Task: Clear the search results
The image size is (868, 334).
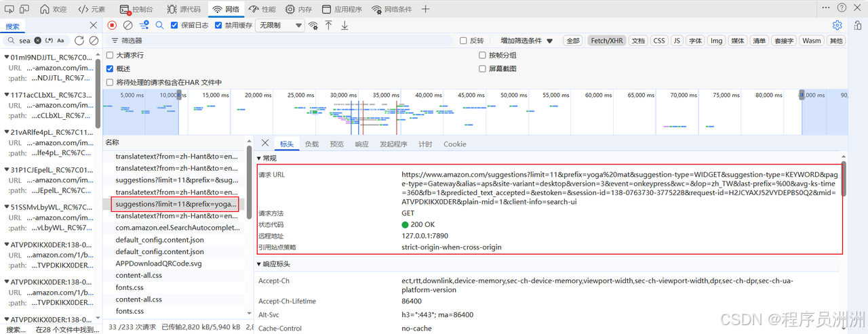Action: (94, 41)
